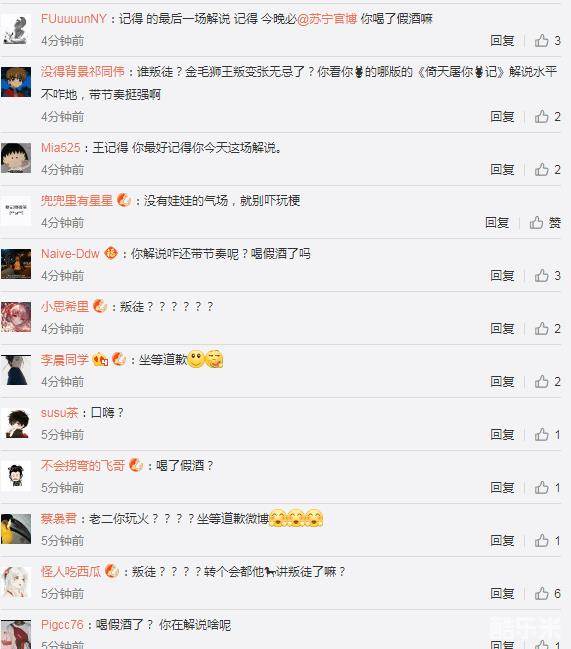Open 蔡桑君's bird avatar thumbnail
Viewport: 571px width, 649px height.
tap(16, 529)
